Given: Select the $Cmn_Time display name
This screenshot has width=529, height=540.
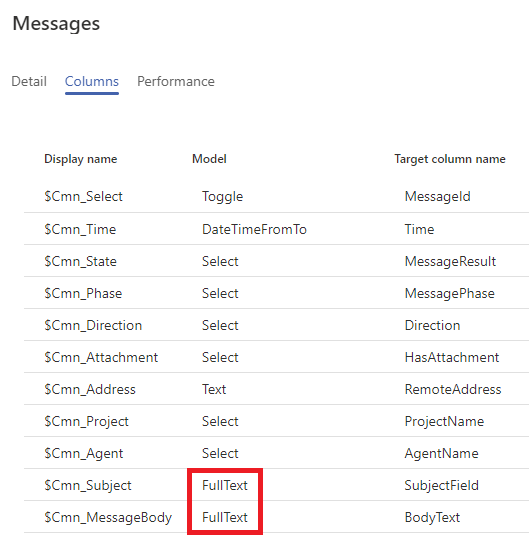Looking at the screenshot, I should click(80, 229).
